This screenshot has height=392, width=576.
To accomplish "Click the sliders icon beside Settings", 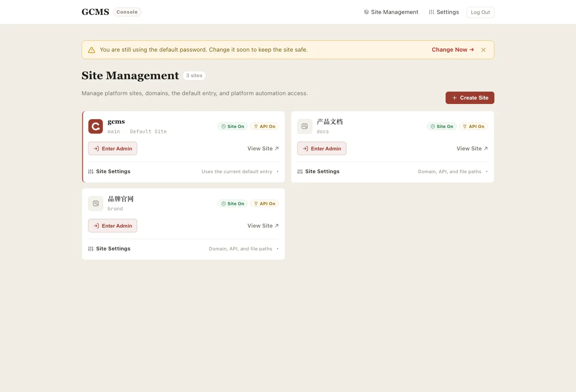I will [x=432, y=12].
